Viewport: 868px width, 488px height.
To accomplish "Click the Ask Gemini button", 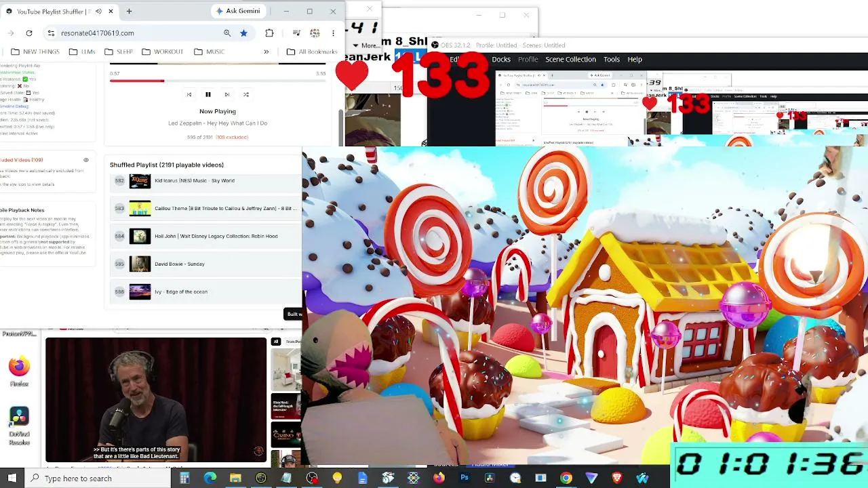I will [237, 12].
